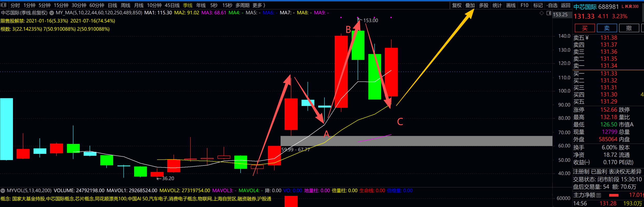Click the blue 卖 sell button
Screen dimensions: 644x207
pos(607,28)
